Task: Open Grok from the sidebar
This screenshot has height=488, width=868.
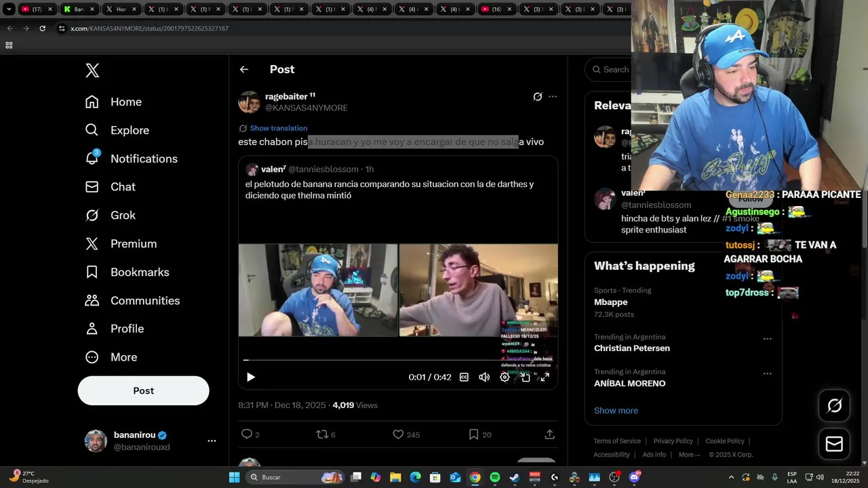Action: pos(110,216)
